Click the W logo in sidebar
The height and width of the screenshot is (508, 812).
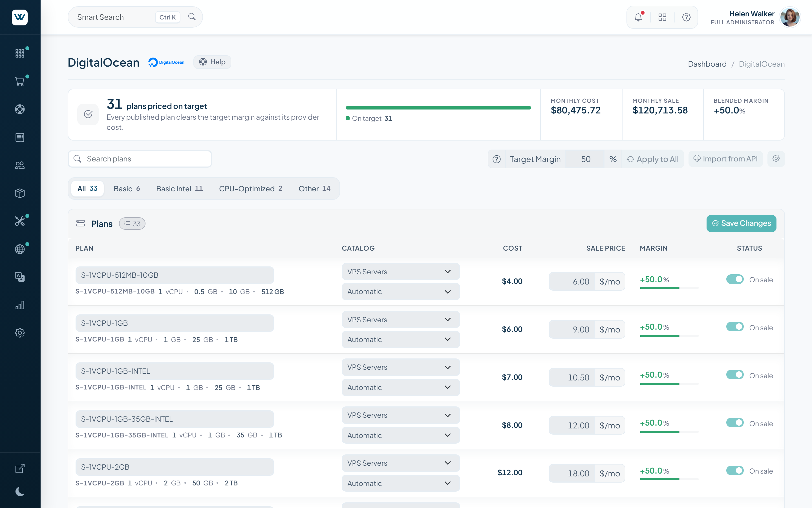[20, 17]
